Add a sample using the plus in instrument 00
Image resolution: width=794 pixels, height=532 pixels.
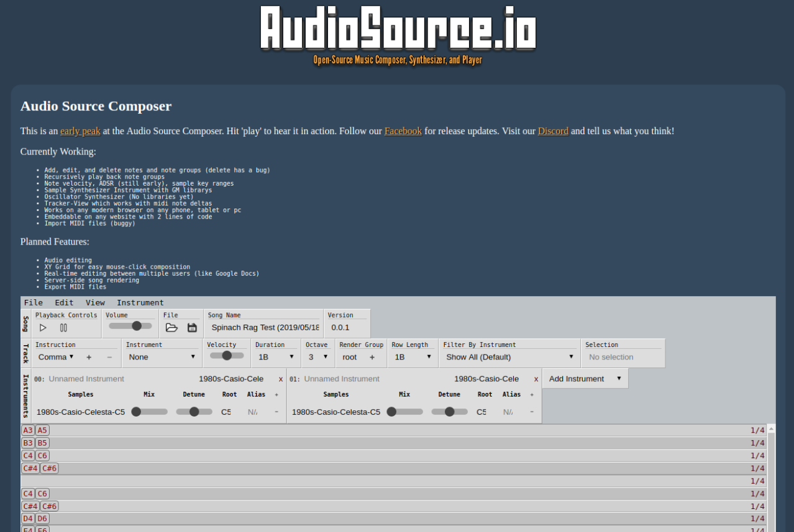(x=275, y=394)
